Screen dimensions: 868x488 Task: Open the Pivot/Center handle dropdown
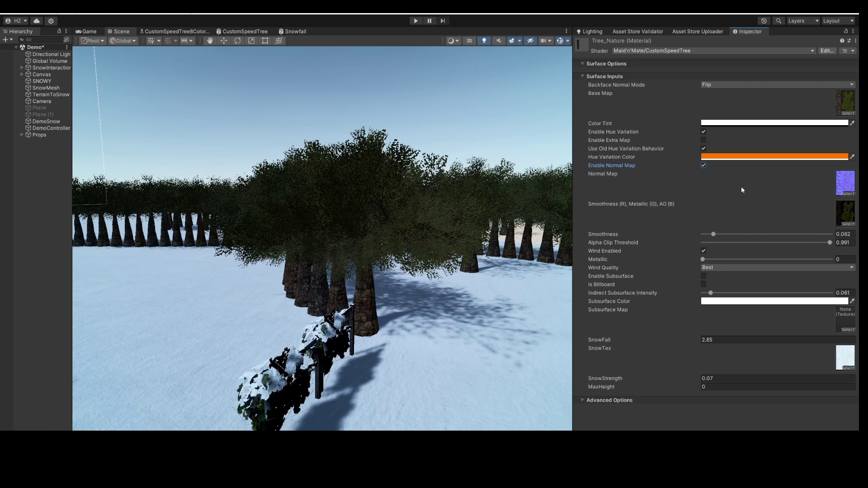click(x=92, y=41)
